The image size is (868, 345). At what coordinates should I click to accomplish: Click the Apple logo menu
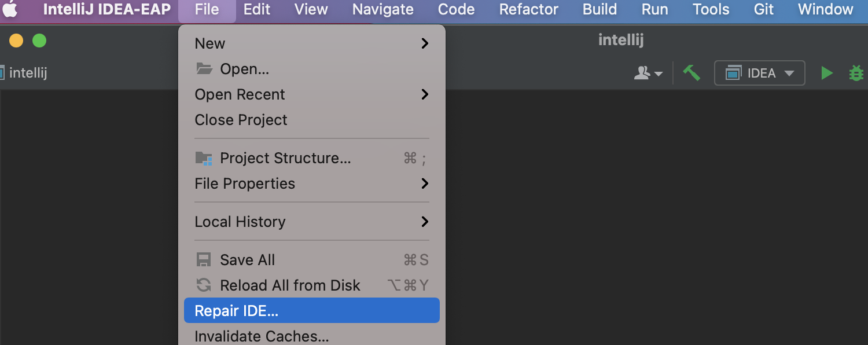coord(10,9)
